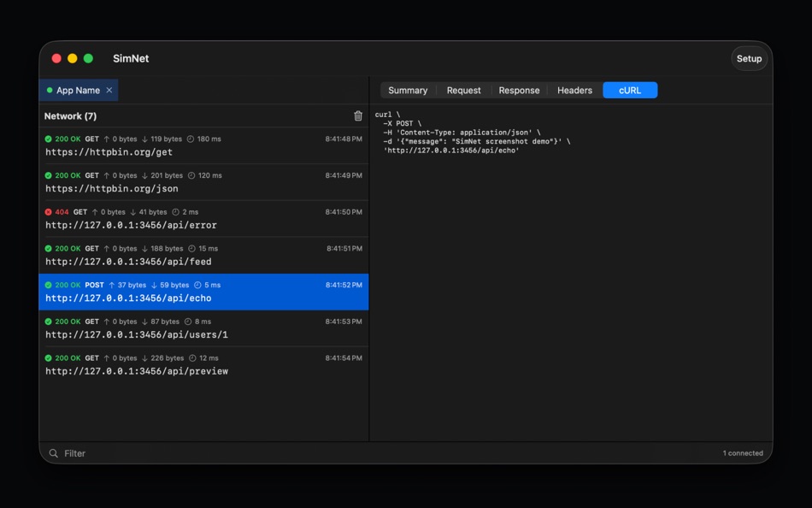The width and height of the screenshot is (812, 508).
Task: Switch to the Headers tab
Action: [x=574, y=90]
